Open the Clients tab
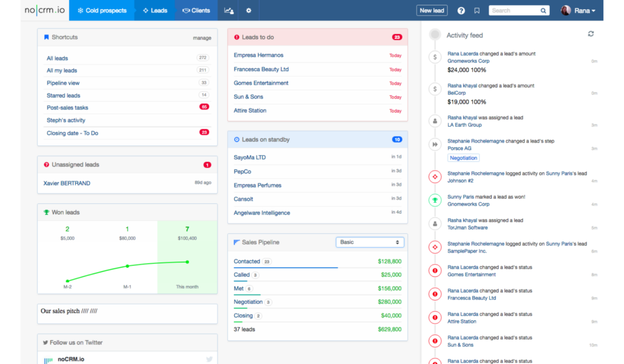 click(196, 11)
